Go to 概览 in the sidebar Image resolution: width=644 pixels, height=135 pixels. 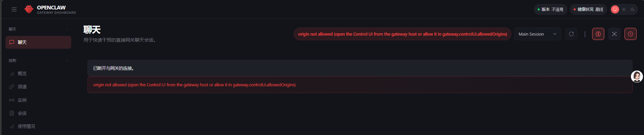coord(22,74)
